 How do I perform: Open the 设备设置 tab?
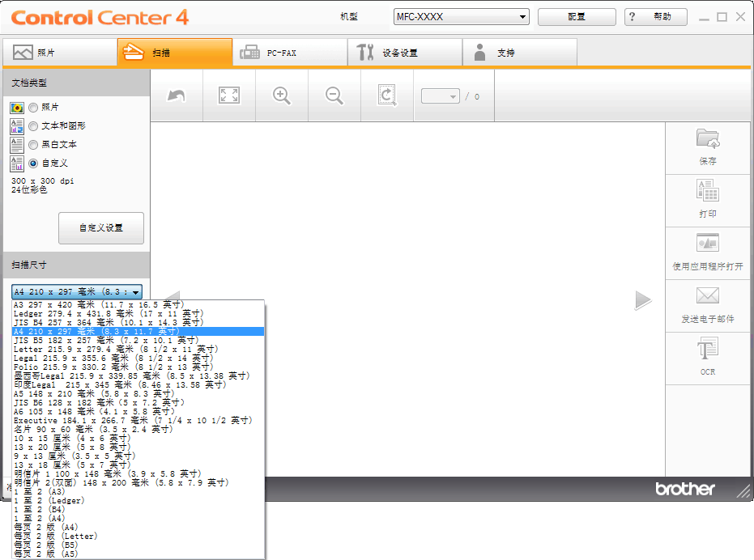[x=405, y=53]
